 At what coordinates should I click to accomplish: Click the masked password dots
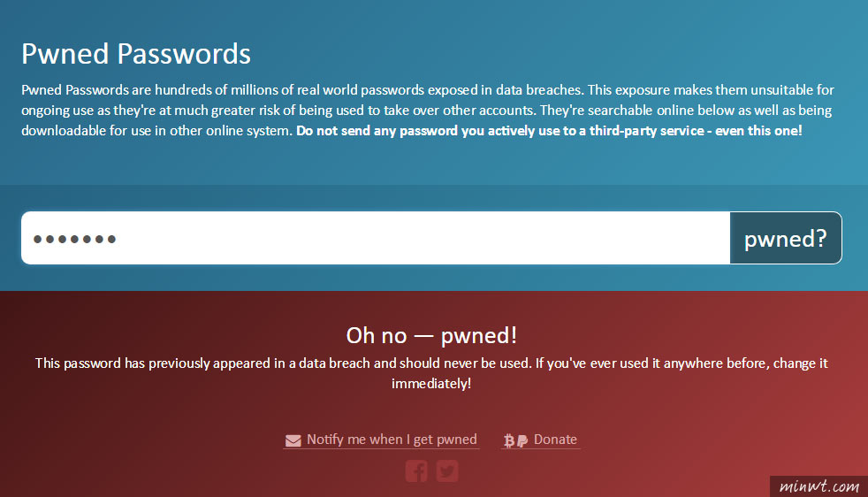(75, 239)
